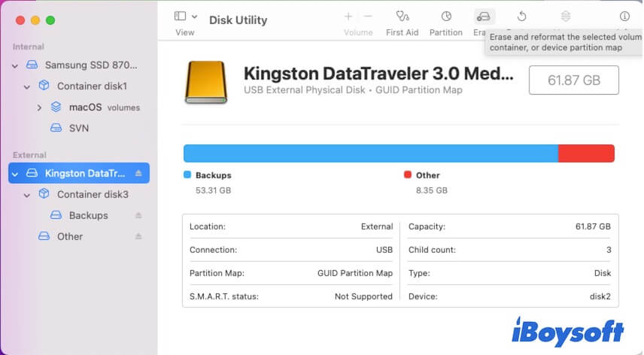Click the remove volume minus icon
This screenshot has height=355, width=644.
(368, 17)
